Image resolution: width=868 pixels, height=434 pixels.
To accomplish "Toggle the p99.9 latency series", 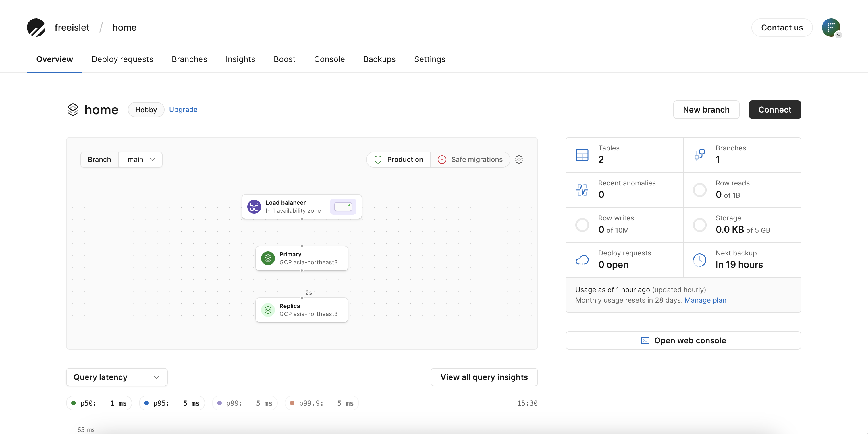I will tap(322, 403).
